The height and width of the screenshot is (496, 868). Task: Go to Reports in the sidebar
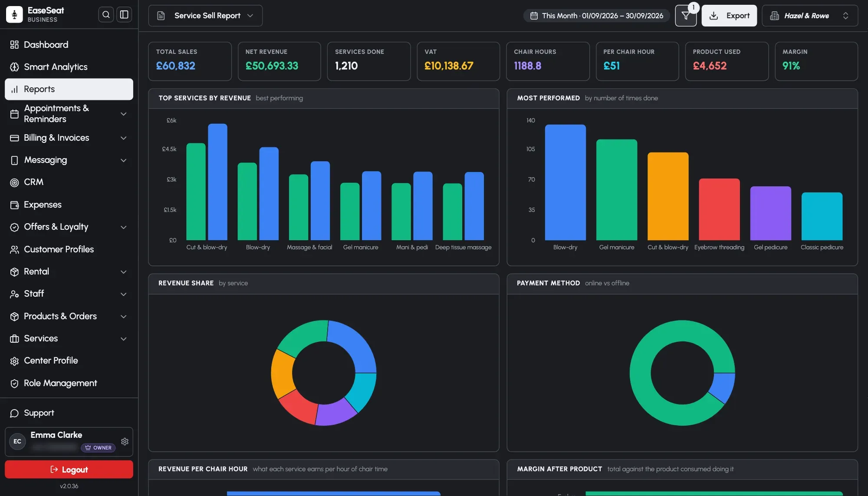click(x=69, y=89)
